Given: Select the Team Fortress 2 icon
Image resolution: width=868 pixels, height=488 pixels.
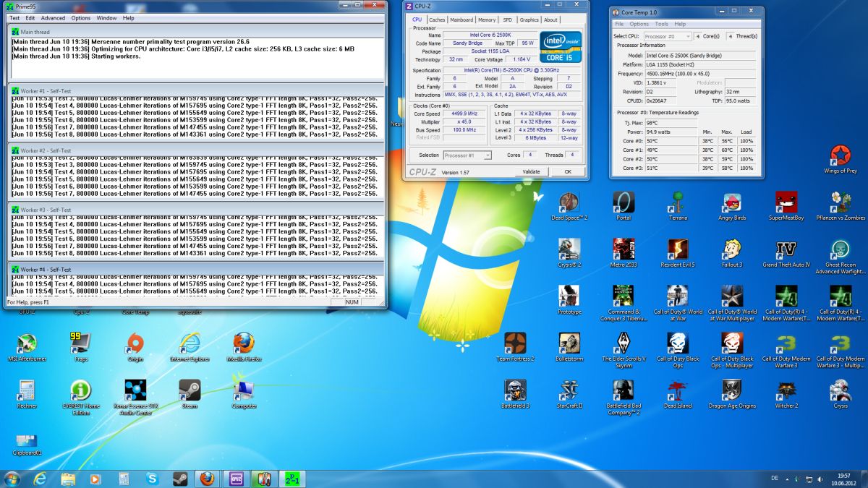Looking at the screenshot, I should tap(515, 347).
